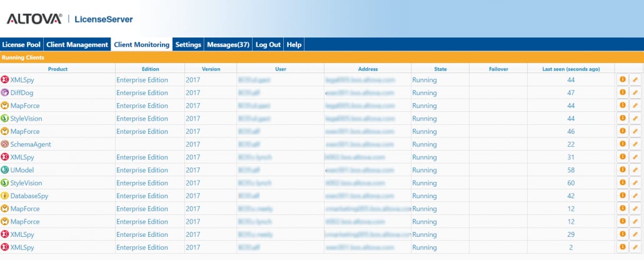The width and height of the screenshot is (644, 260).
Task: Click Running state in the SchemaAgent row
Action: 425,144
